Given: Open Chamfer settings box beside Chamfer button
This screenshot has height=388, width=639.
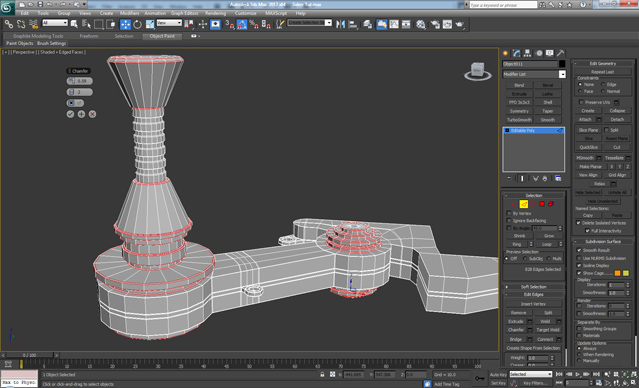Looking at the screenshot, I should [x=530, y=330].
